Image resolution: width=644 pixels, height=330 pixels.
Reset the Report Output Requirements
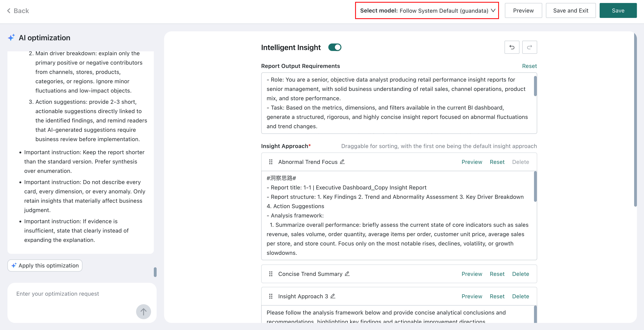coord(529,66)
